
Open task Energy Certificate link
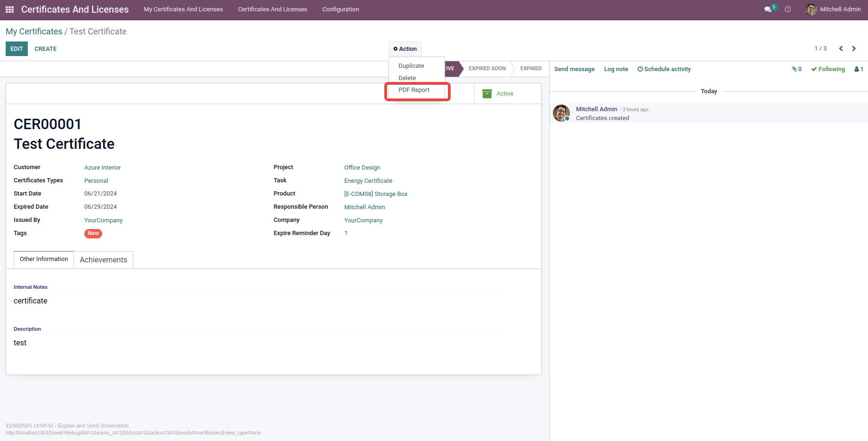368,181
